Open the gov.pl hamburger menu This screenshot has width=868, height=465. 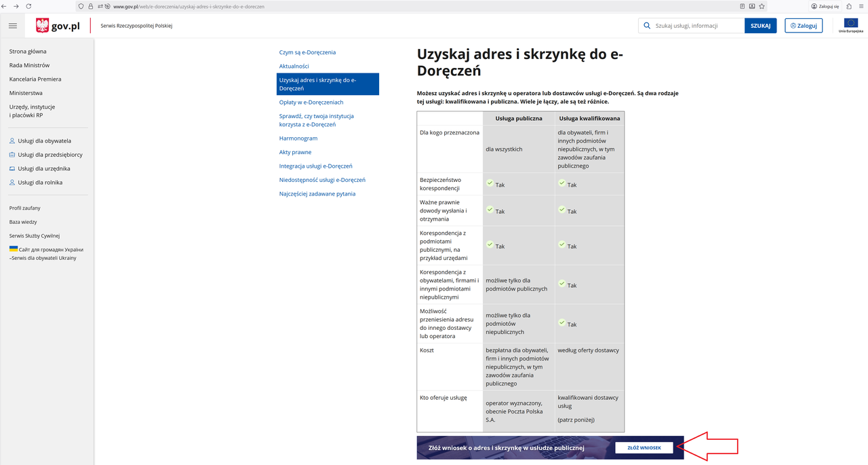pyautogui.click(x=13, y=26)
